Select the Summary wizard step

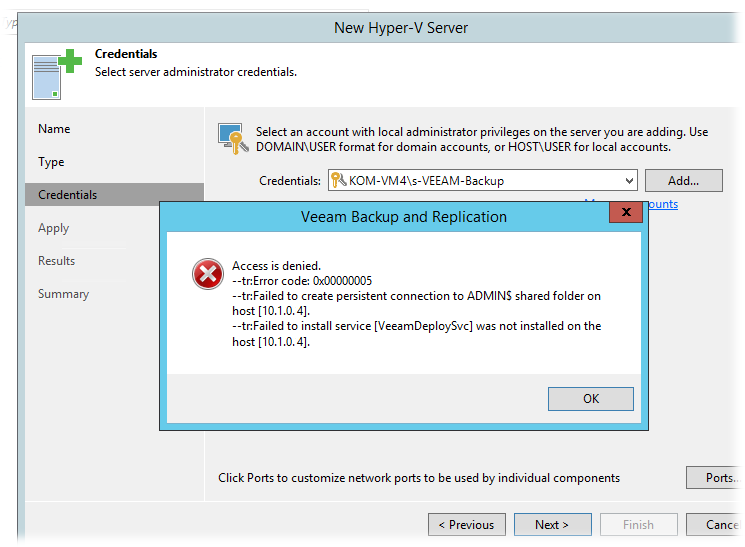pos(64,294)
